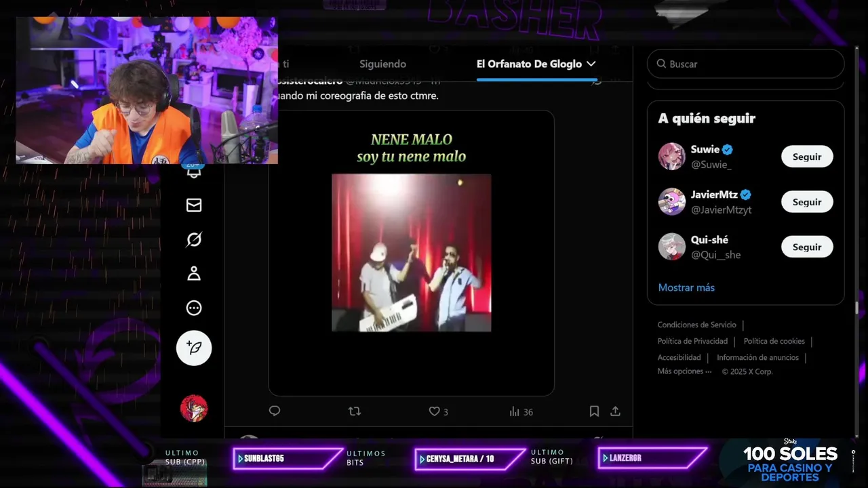The width and height of the screenshot is (868, 488).
Task: Like the post with 3 likes
Action: (438, 411)
